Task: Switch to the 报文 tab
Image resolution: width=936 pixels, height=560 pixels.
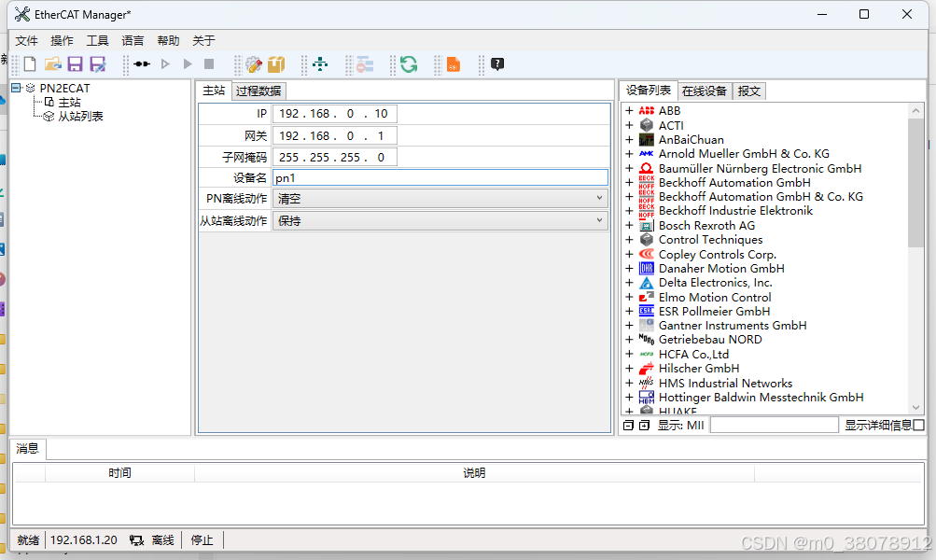Action: point(748,91)
